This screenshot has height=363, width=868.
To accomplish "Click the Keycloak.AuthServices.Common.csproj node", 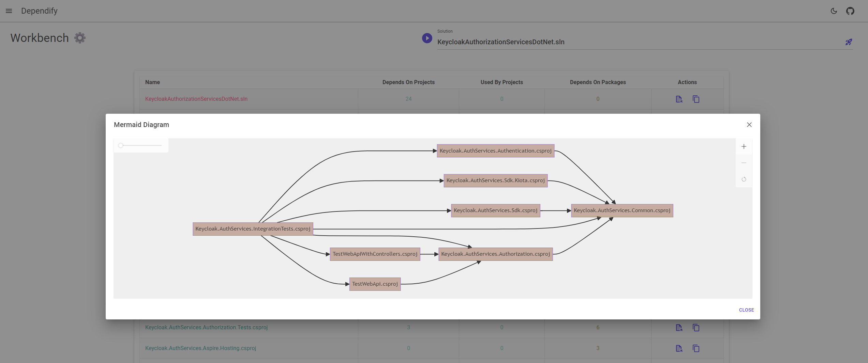I will coord(622,210).
